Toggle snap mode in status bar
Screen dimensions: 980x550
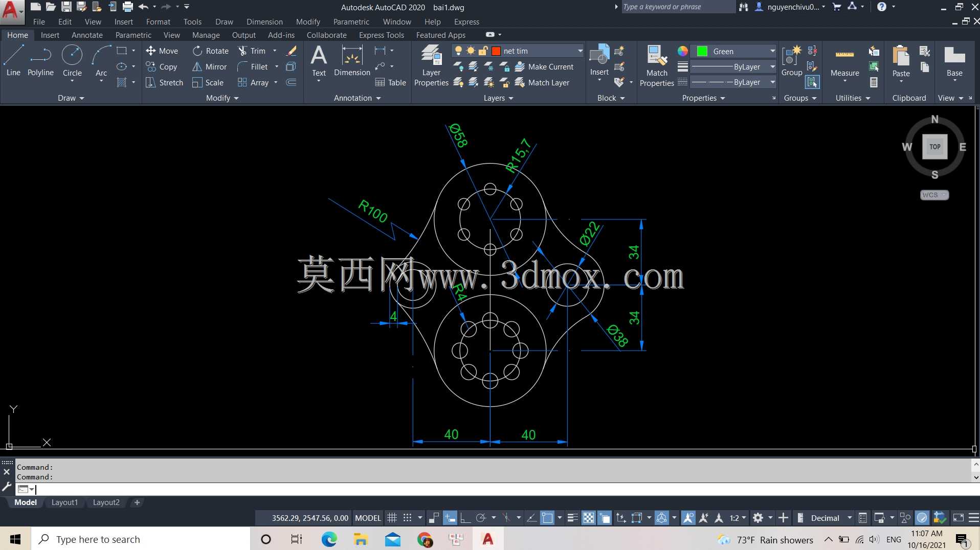[407, 518]
